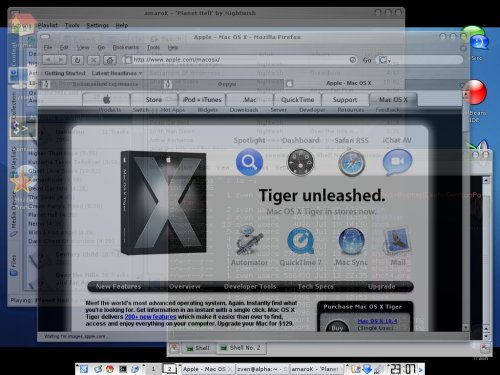Follow the 200+ new features link

(x=150, y=317)
